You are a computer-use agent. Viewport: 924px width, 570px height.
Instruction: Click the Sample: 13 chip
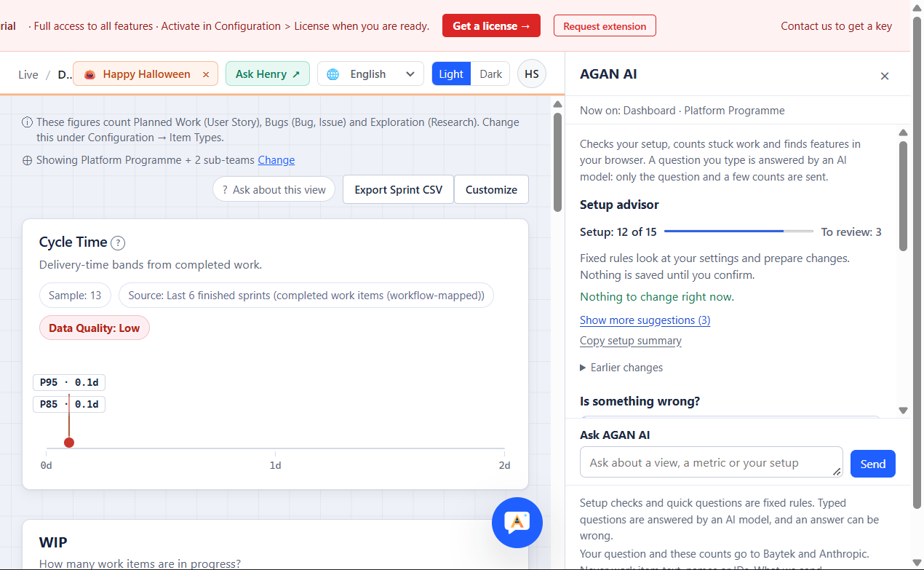(x=75, y=296)
